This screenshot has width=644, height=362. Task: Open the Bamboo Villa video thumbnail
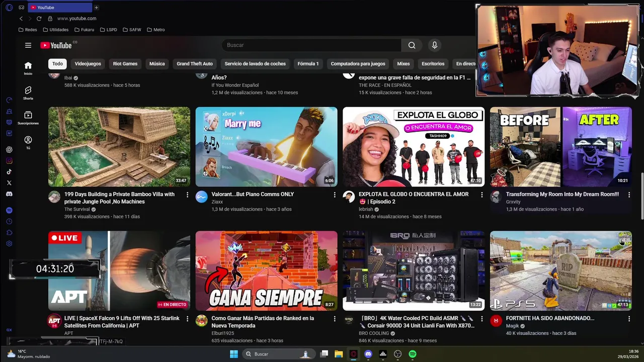pos(119,146)
